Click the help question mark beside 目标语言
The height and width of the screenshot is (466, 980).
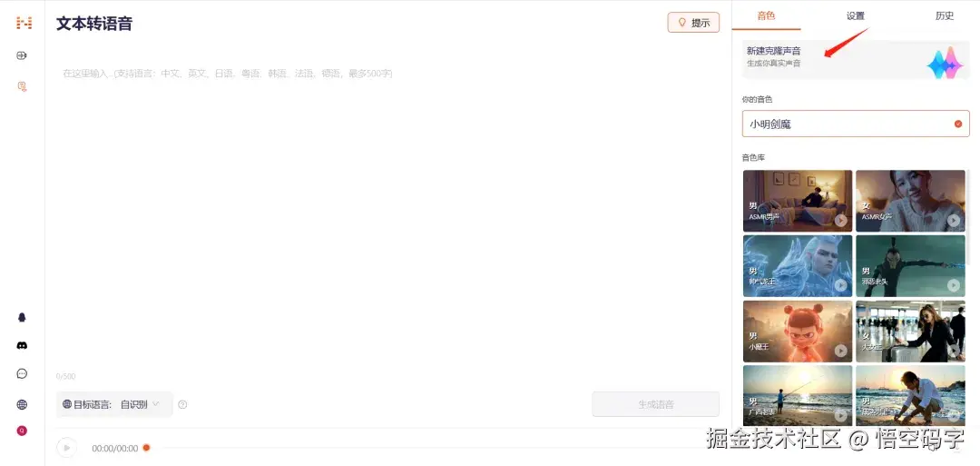click(182, 405)
